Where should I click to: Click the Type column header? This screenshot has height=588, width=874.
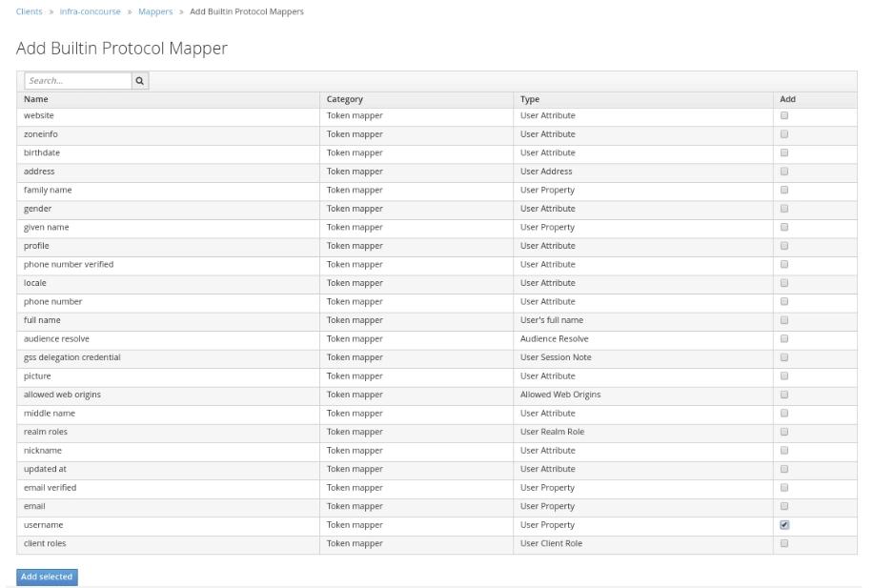530,99
